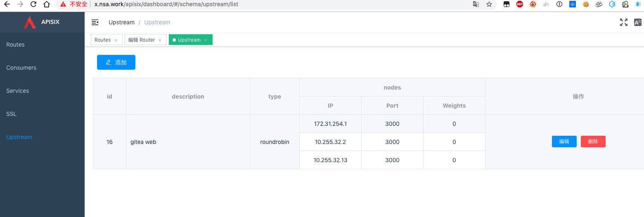This screenshot has height=217, width=644.
Task: Collapse sidebar with hamburger icon
Action: click(95, 22)
